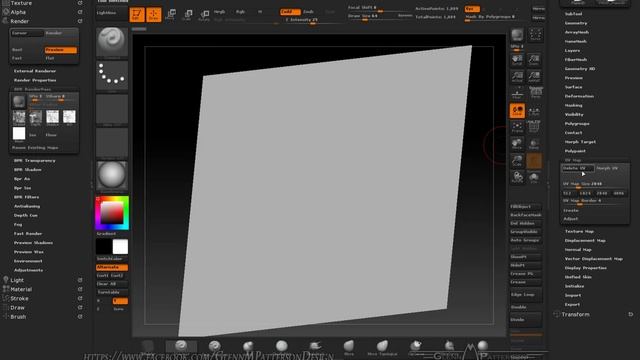
Task: Open the Texture palette
Action: tap(21, 3)
